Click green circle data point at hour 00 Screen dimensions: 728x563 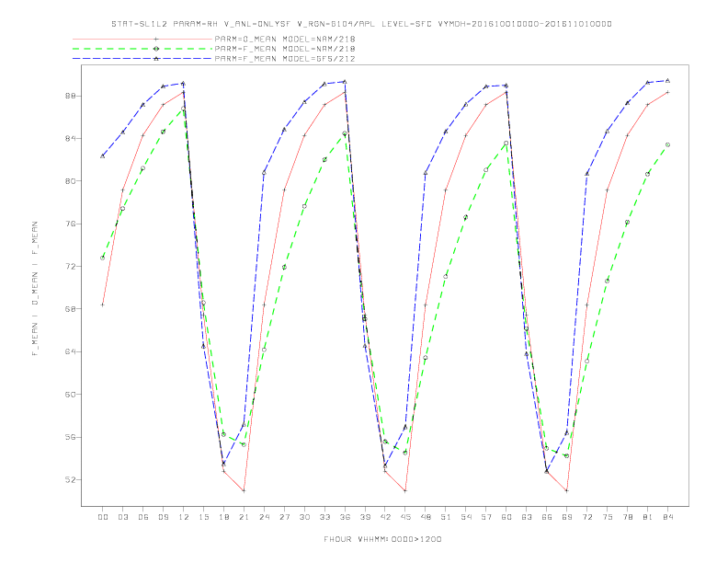coord(103,258)
